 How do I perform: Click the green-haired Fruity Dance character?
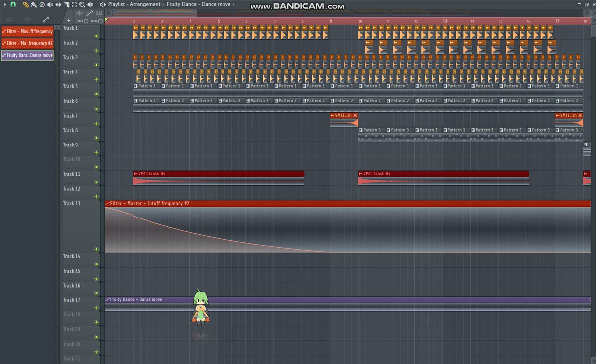200,307
